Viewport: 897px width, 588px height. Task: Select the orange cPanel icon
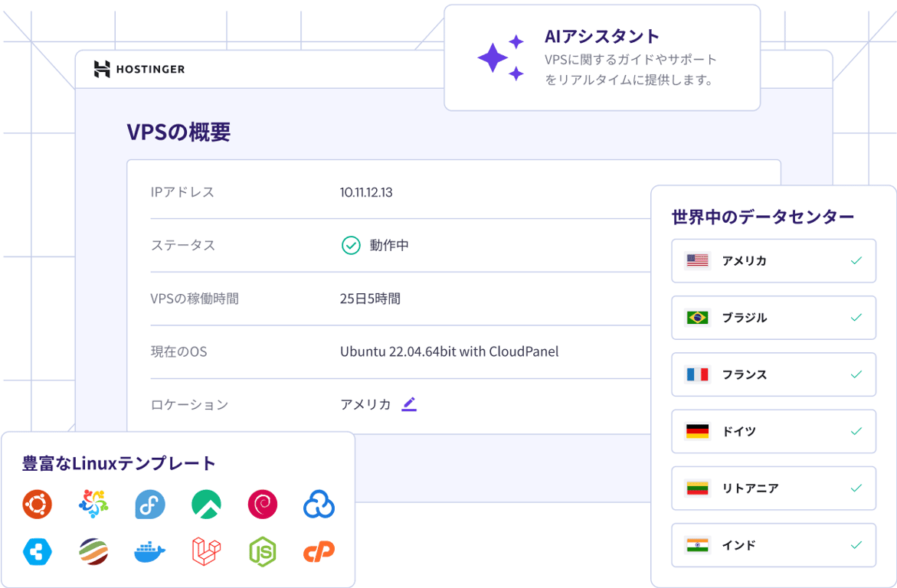click(319, 551)
